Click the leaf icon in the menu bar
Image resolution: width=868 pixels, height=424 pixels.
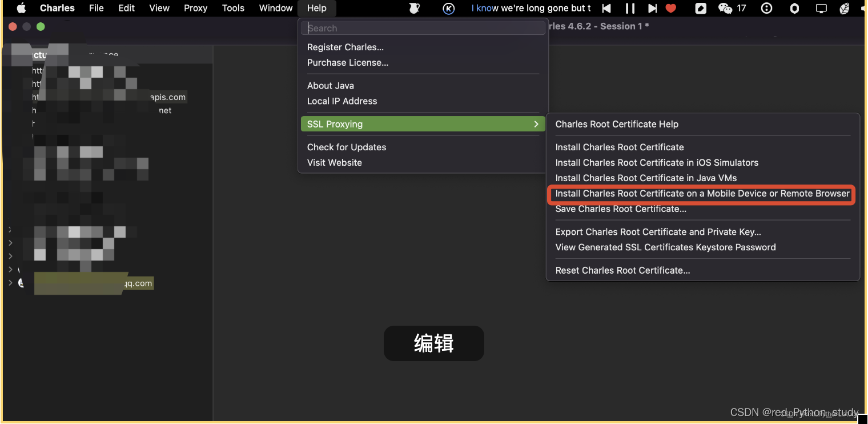[845, 8]
